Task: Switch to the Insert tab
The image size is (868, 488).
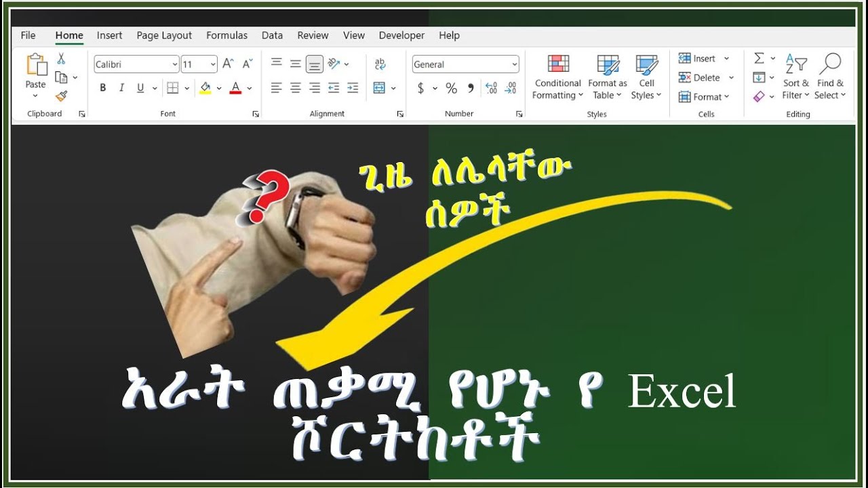Action: (109, 35)
